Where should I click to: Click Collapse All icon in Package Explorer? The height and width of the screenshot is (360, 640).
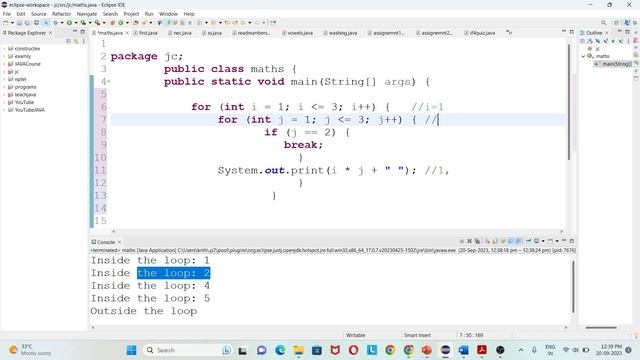(69, 41)
